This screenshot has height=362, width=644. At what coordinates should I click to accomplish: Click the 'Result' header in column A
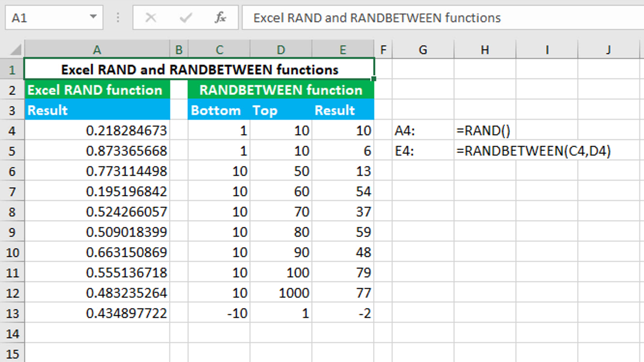(x=97, y=110)
